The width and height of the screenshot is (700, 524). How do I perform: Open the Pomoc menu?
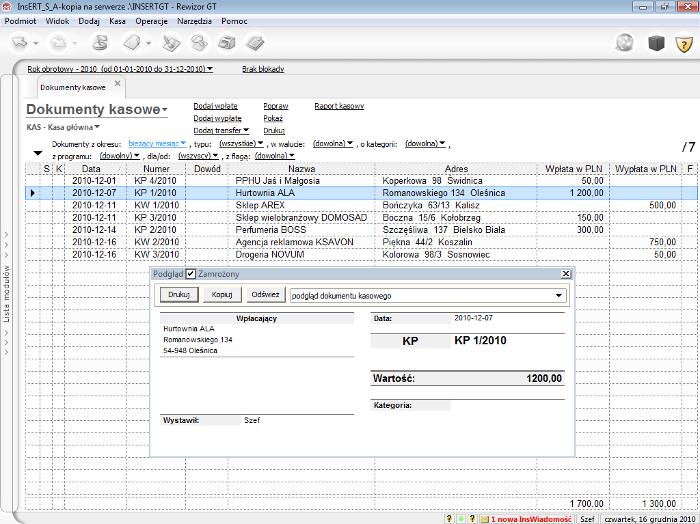[x=234, y=21]
